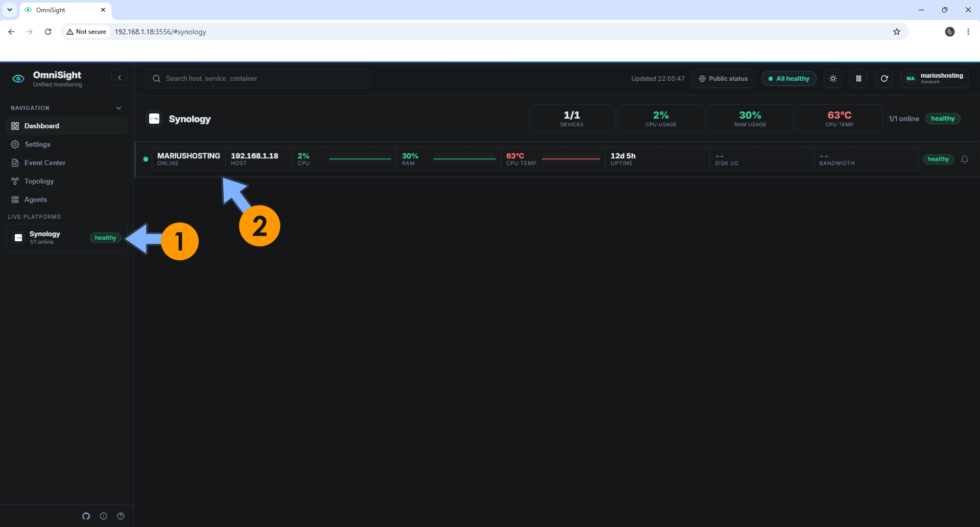
Task: Click the 12d 5h uptime value
Action: pos(623,156)
